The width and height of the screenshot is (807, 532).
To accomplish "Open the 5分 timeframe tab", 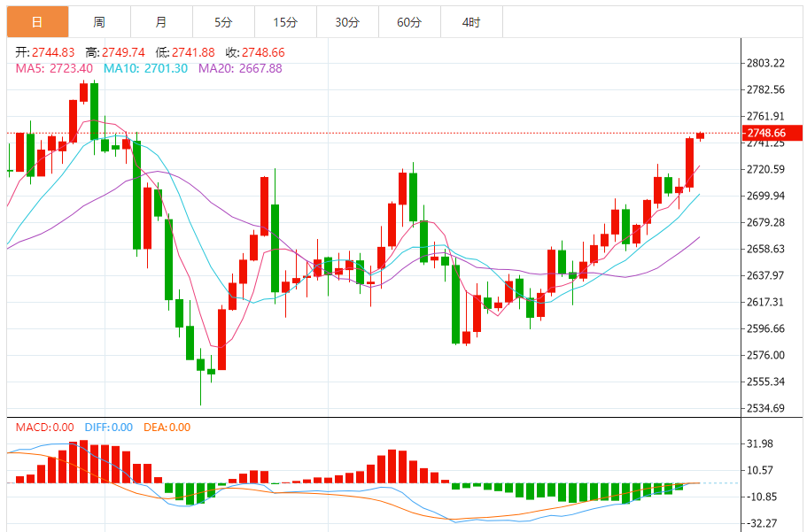I will 223,22.
